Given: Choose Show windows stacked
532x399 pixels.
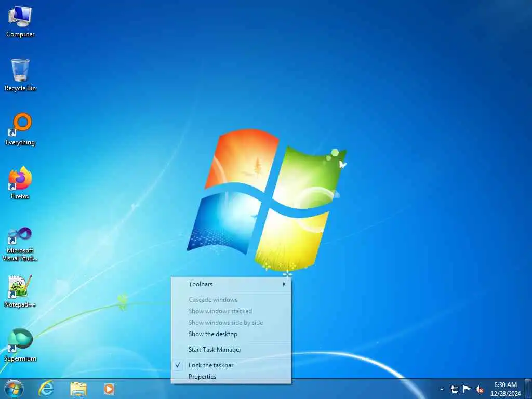Looking at the screenshot, I should (x=231, y=311).
